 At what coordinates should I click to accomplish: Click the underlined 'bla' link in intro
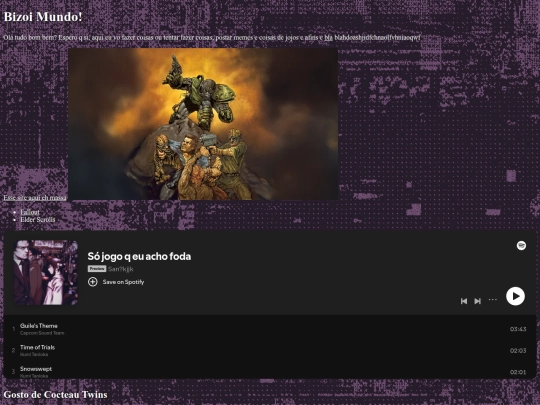coord(328,38)
